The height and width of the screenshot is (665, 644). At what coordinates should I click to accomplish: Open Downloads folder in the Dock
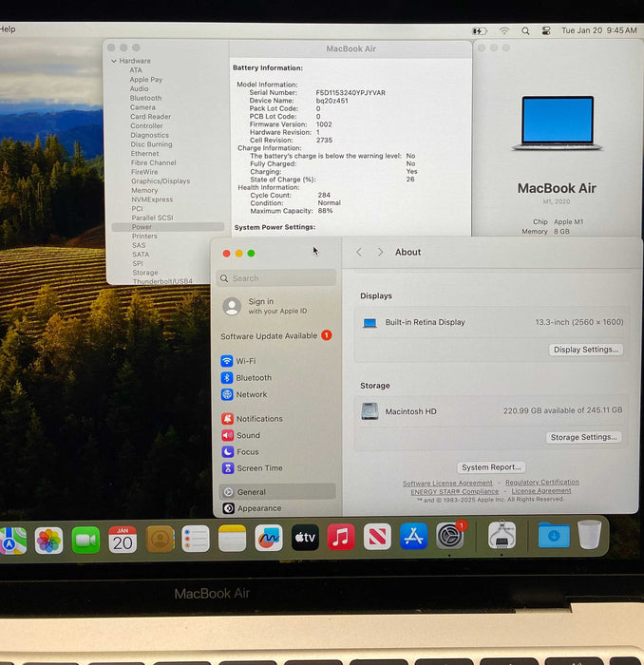pos(554,534)
